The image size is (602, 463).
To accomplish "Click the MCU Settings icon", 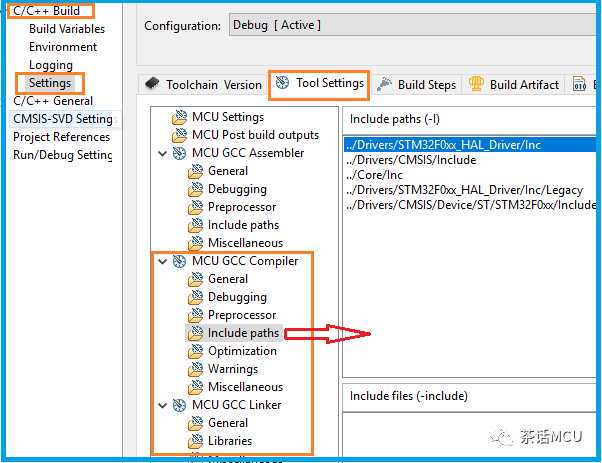I will (180, 117).
